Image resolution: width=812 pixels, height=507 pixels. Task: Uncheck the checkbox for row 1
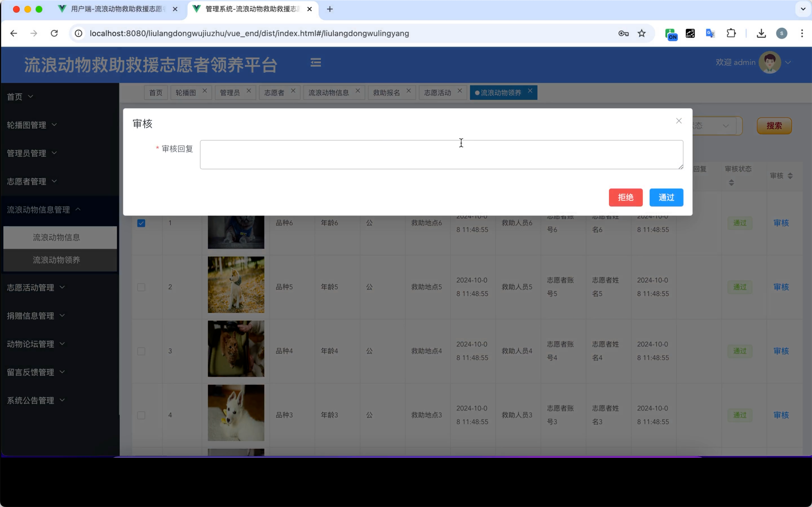[x=141, y=223]
